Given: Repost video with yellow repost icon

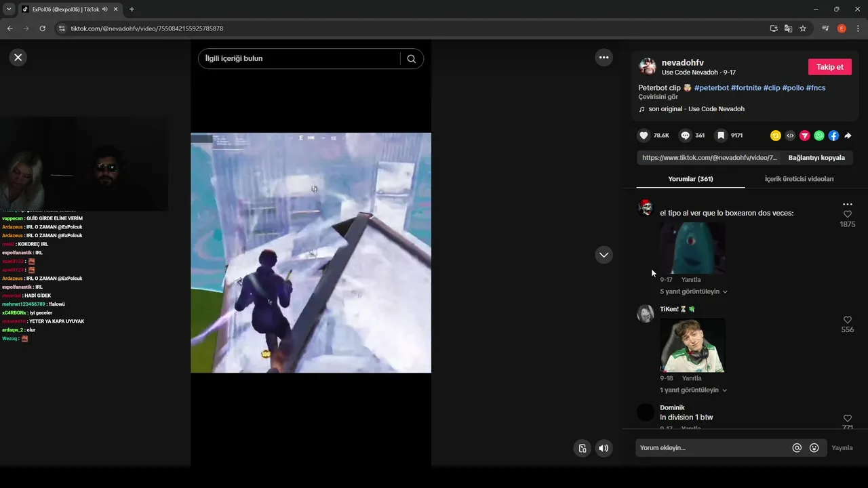Looking at the screenshot, I should (776, 136).
